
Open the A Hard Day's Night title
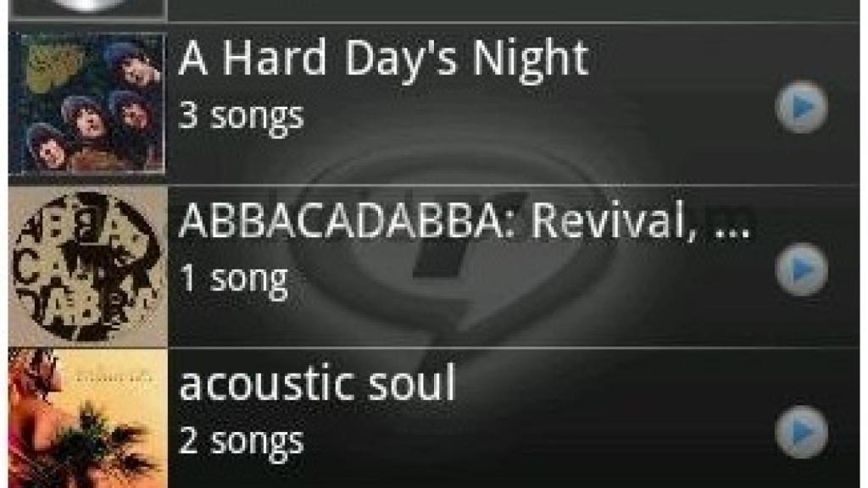point(383,58)
